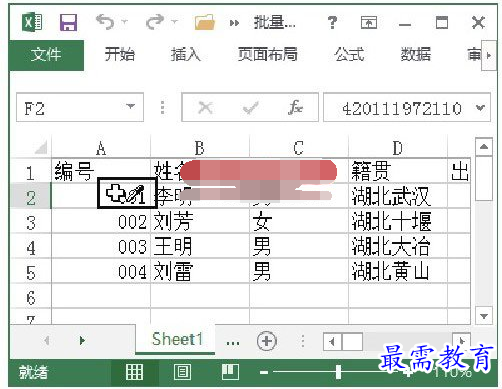
Task: Click cell containing 刘芳
Action: pos(199,222)
